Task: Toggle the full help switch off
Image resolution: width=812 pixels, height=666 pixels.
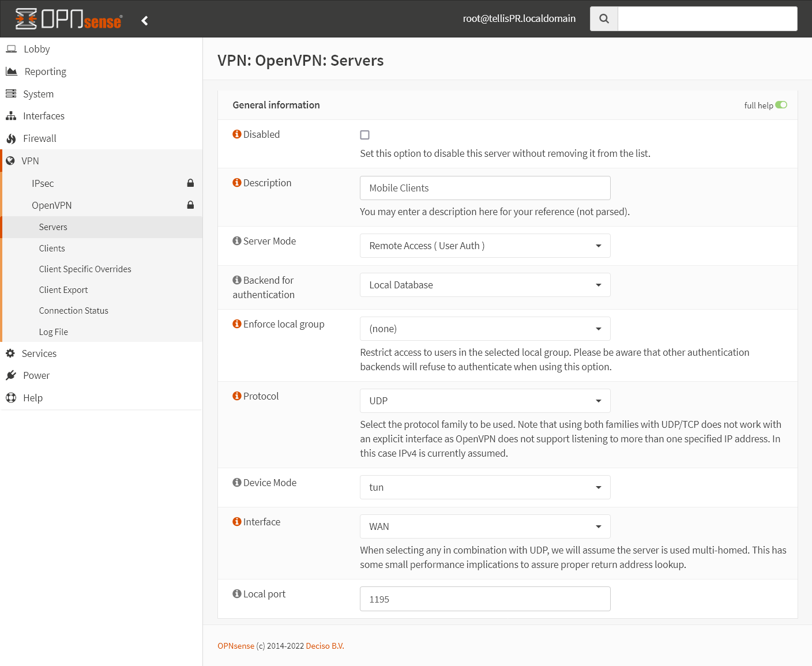Action: (781, 105)
